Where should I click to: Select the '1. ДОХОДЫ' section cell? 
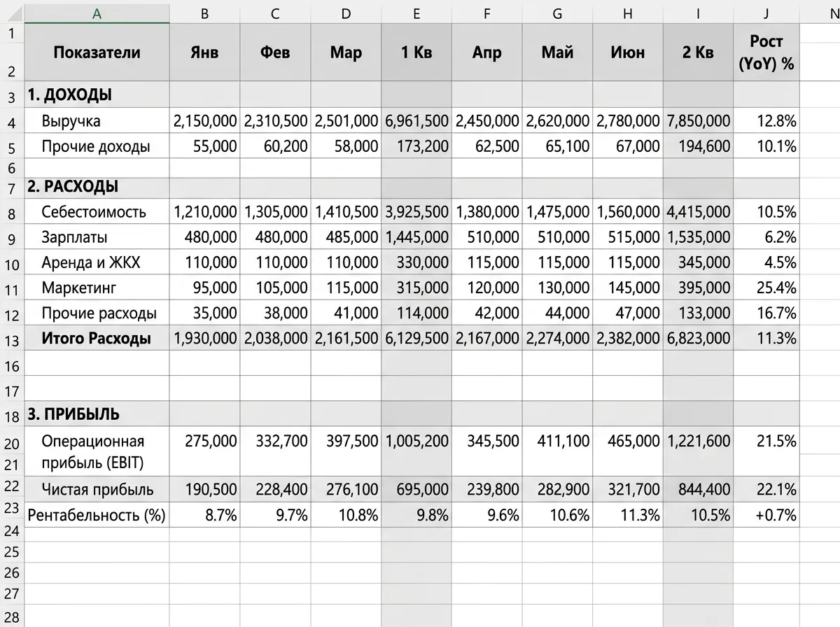[97, 95]
